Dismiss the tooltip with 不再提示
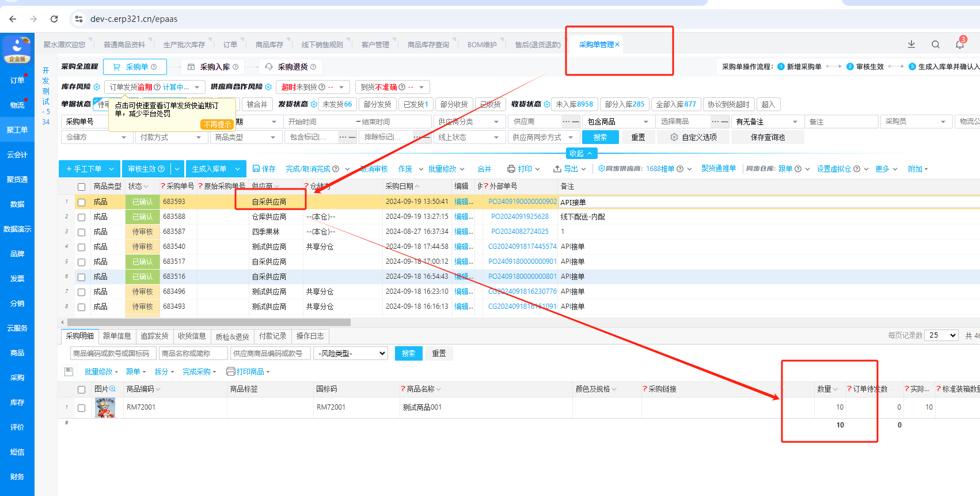Image resolution: width=980 pixels, height=496 pixels. [x=217, y=124]
